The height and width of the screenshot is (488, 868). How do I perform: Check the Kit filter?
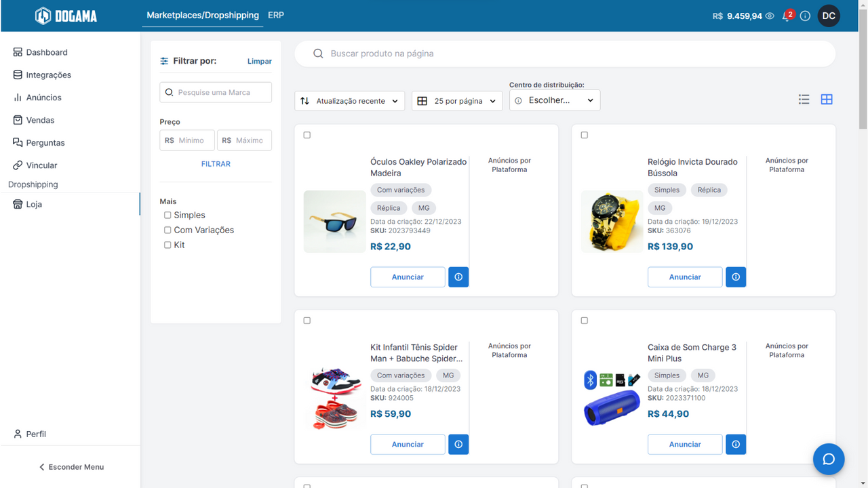pyautogui.click(x=167, y=245)
